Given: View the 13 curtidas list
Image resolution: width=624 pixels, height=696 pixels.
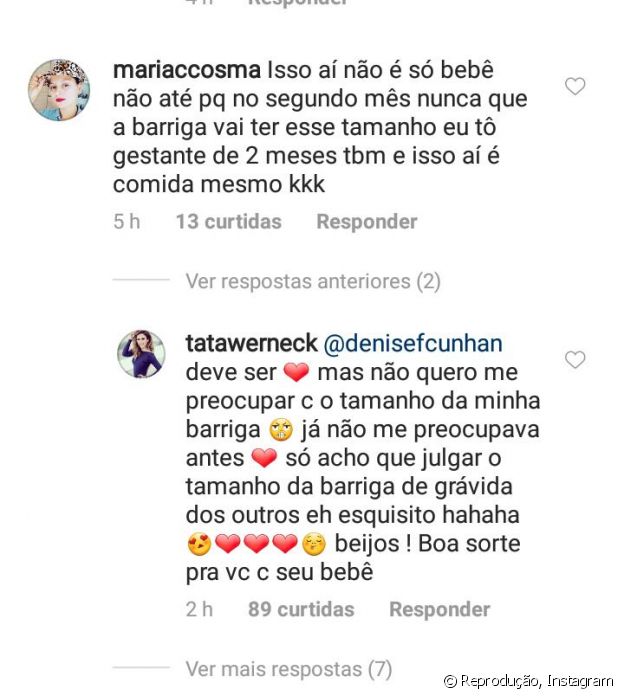Looking at the screenshot, I should pyautogui.click(x=228, y=222).
